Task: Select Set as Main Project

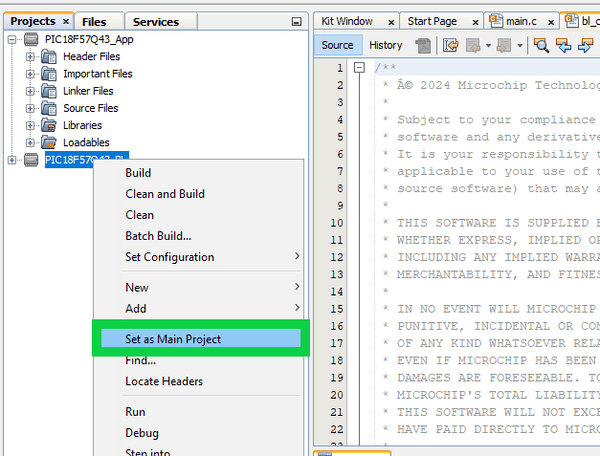Action: click(x=173, y=339)
